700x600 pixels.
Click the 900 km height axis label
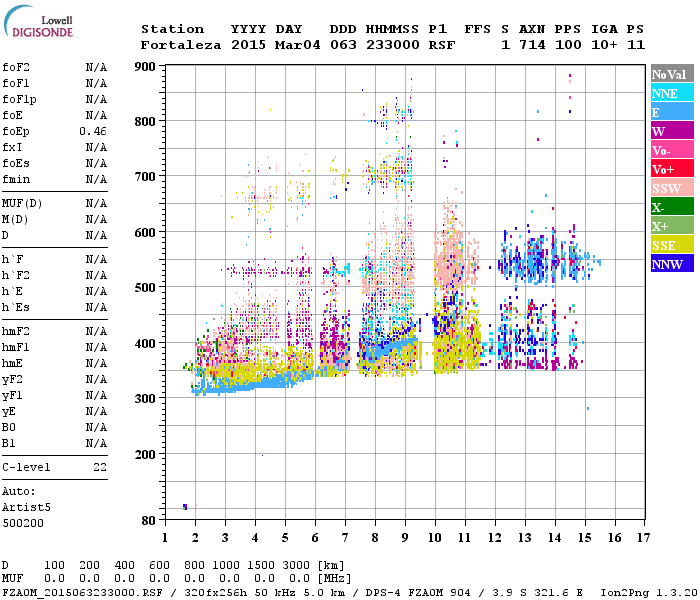(145, 67)
